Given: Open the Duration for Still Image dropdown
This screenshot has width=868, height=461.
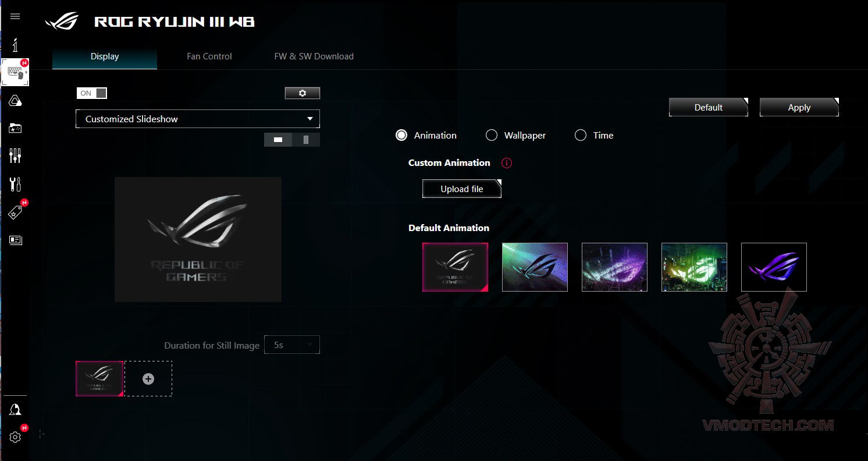Looking at the screenshot, I should 292,345.
